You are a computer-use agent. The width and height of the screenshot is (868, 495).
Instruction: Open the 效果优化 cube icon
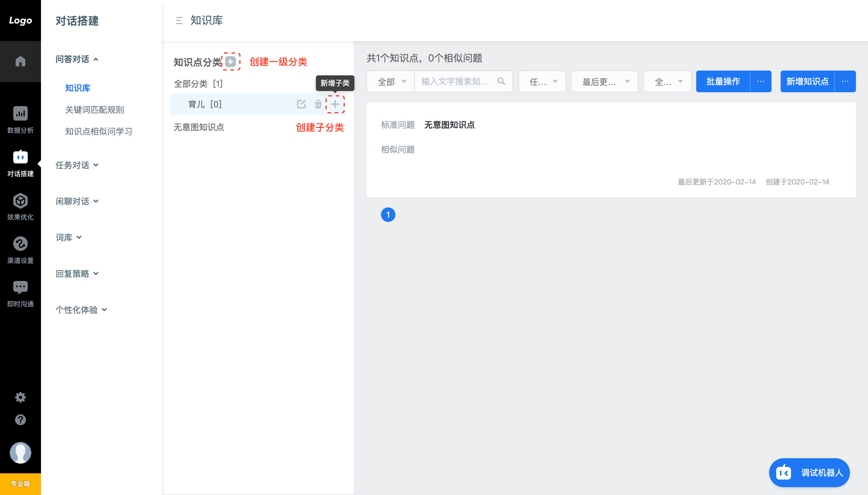(x=20, y=200)
